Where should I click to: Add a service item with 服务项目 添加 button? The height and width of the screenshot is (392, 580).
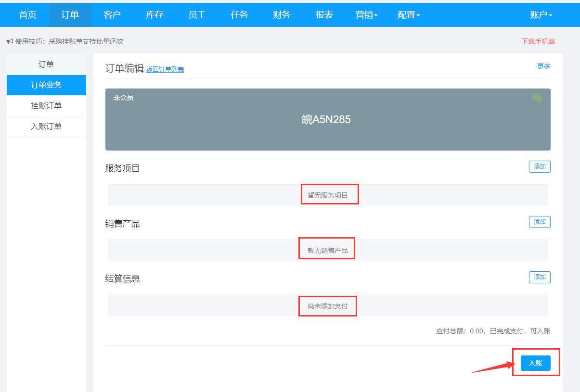pyautogui.click(x=540, y=166)
